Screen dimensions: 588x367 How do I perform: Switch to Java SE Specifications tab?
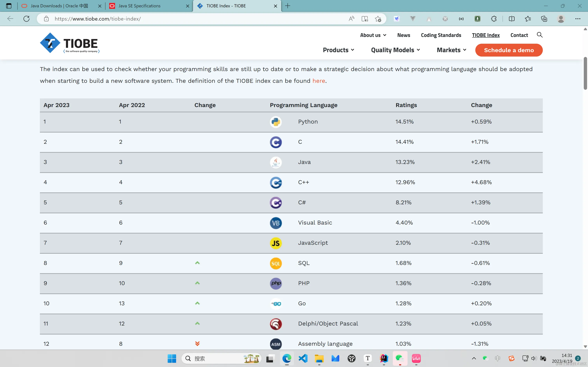[x=139, y=6]
